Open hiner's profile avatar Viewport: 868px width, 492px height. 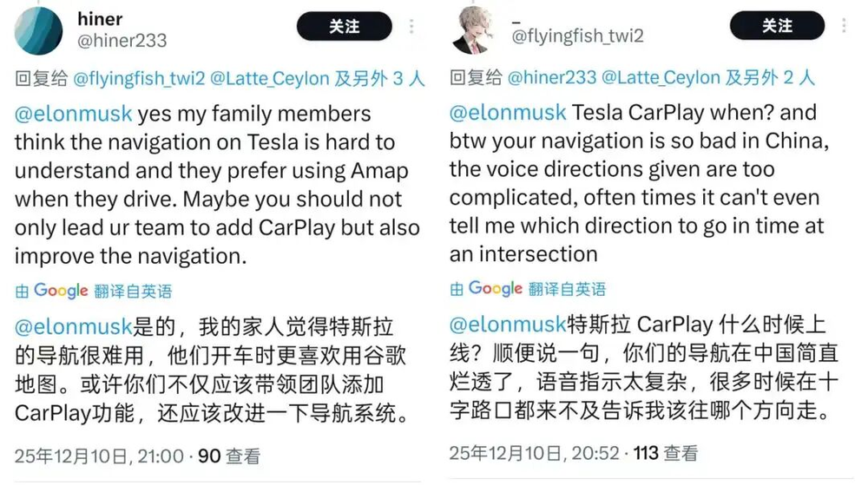pyautogui.click(x=39, y=30)
